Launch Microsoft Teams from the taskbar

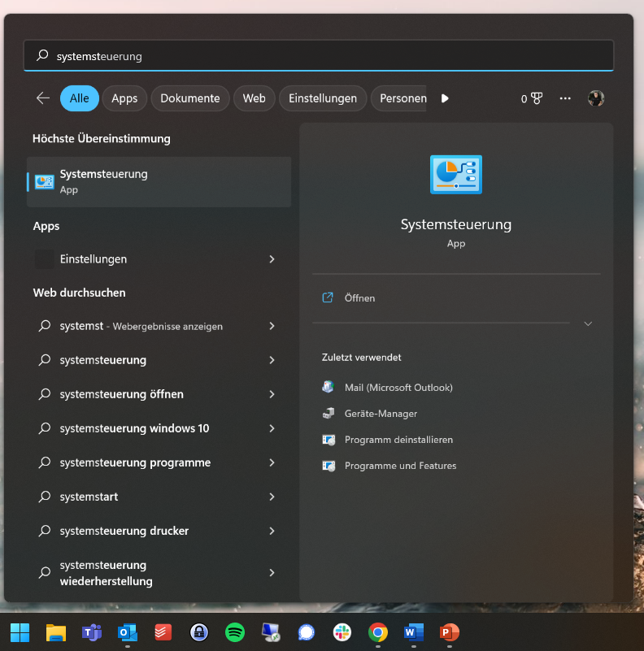pos(92,632)
